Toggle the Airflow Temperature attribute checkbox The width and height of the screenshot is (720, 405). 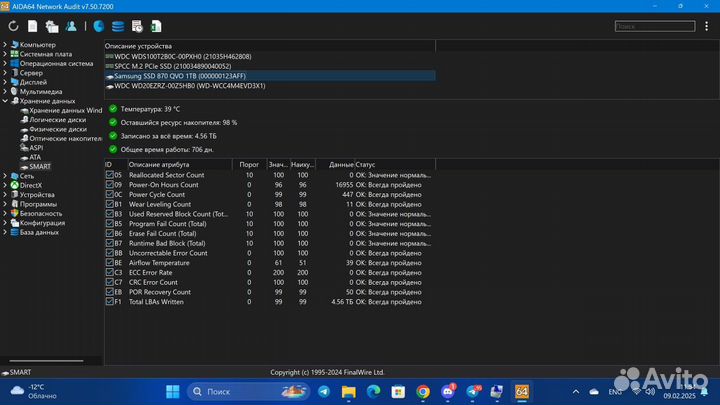(x=110, y=263)
